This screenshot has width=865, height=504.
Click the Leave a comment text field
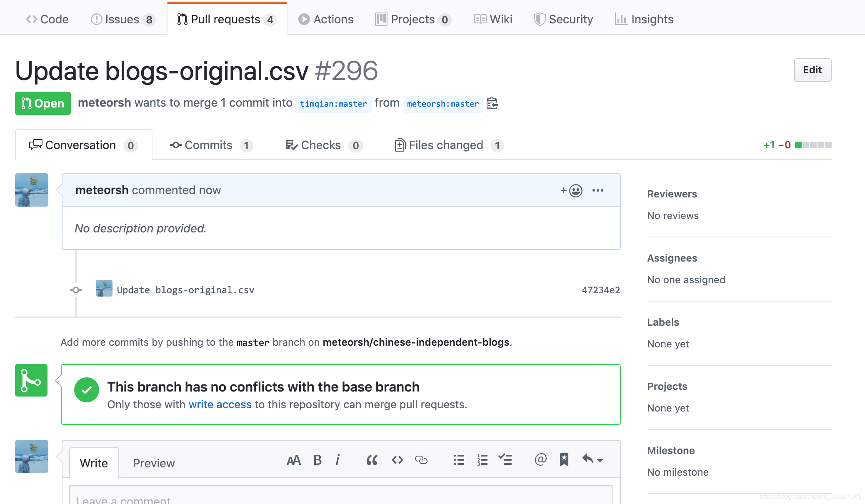click(x=341, y=496)
